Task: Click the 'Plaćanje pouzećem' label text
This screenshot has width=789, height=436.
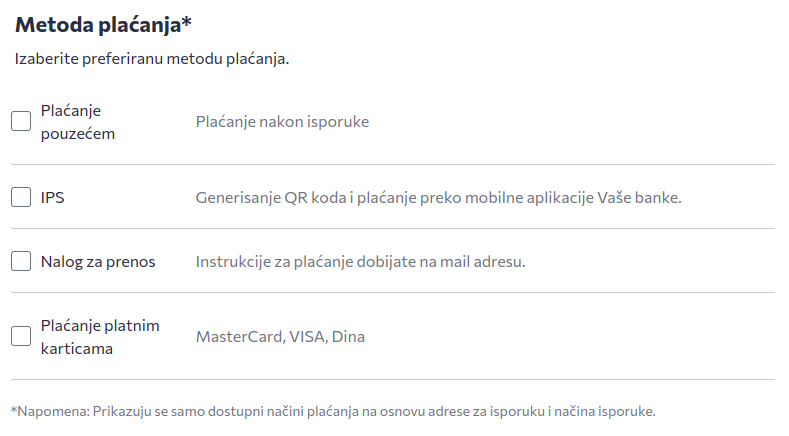Action: [x=78, y=121]
